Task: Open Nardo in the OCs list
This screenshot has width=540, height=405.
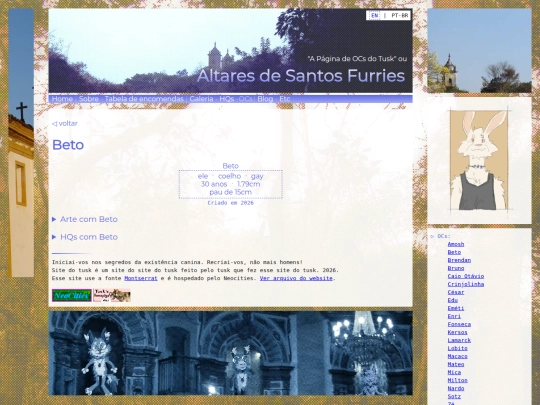Action: [x=456, y=388]
